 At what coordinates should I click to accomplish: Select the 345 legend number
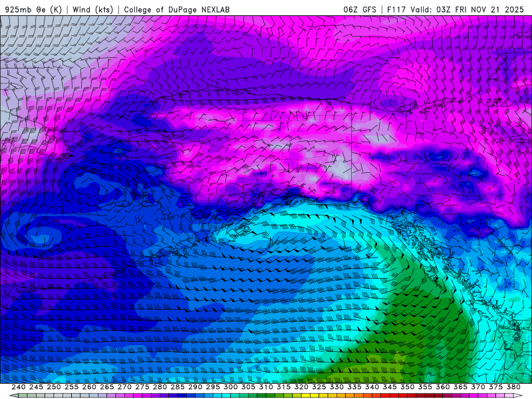390,387
